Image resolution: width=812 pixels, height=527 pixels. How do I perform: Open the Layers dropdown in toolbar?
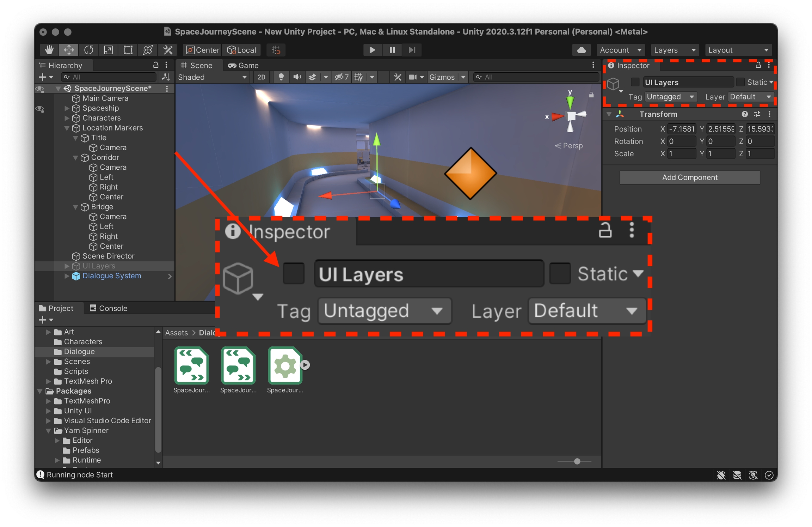674,50
